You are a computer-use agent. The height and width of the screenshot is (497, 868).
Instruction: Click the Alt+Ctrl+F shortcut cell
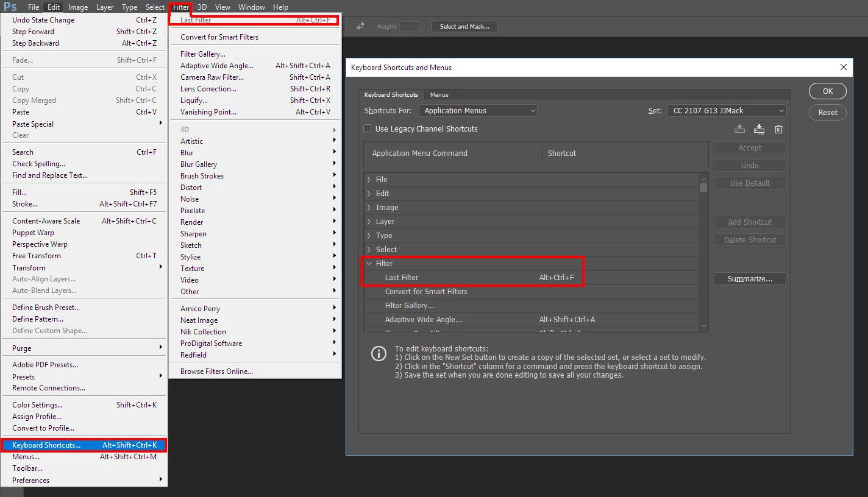tap(557, 278)
